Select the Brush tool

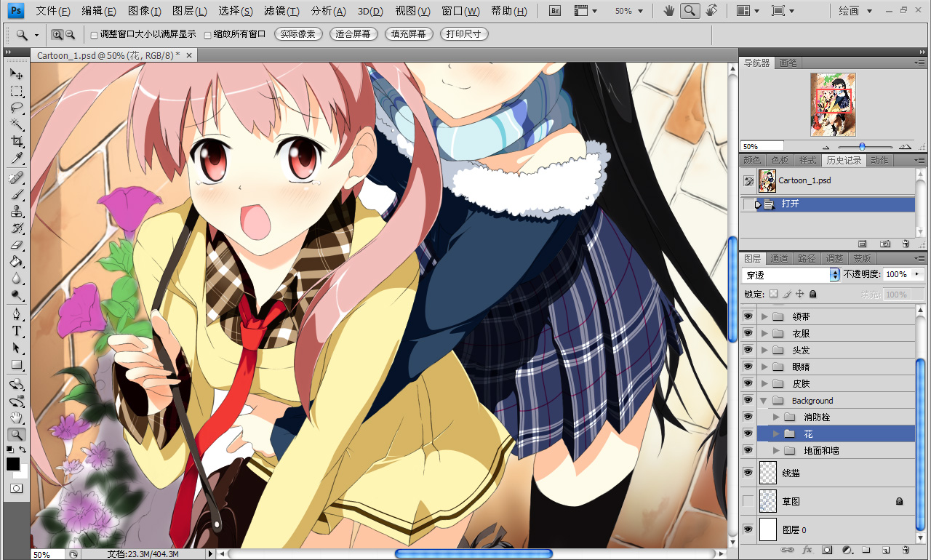(x=16, y=195)
